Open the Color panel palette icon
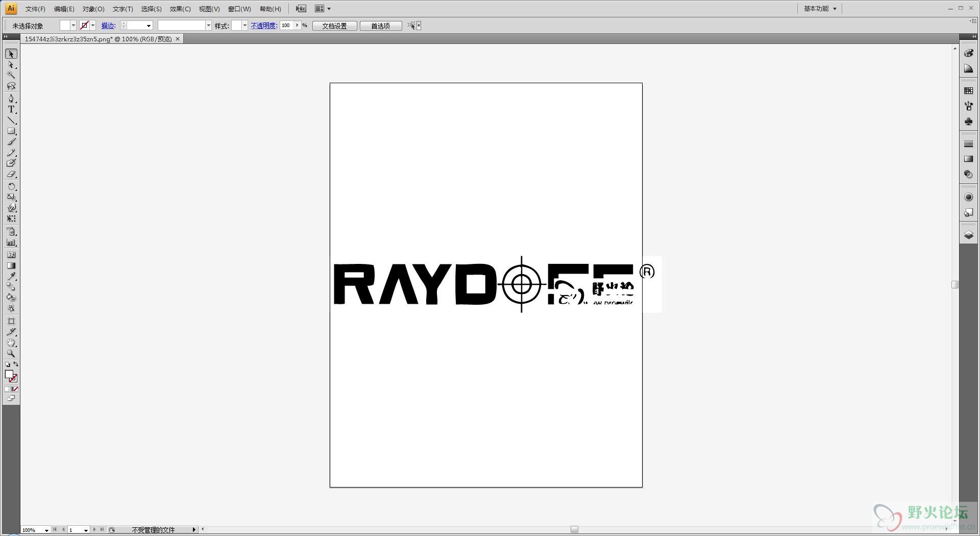The width and height of the screenshot is (980, 536). click(968, 53)
